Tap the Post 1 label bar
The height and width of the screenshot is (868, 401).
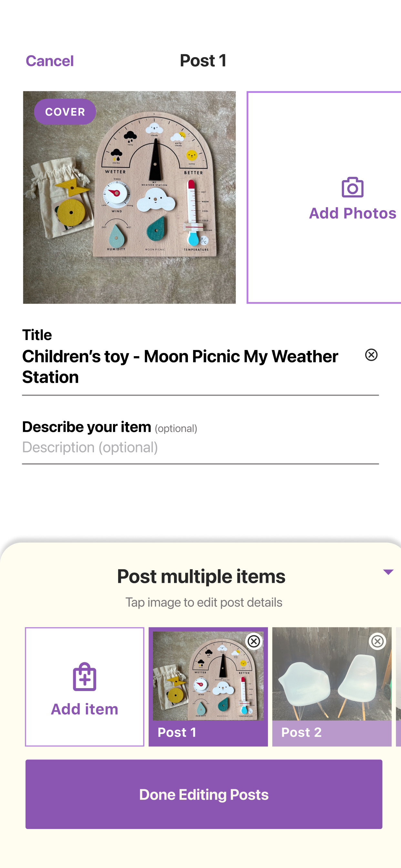(x=208, y=733)
